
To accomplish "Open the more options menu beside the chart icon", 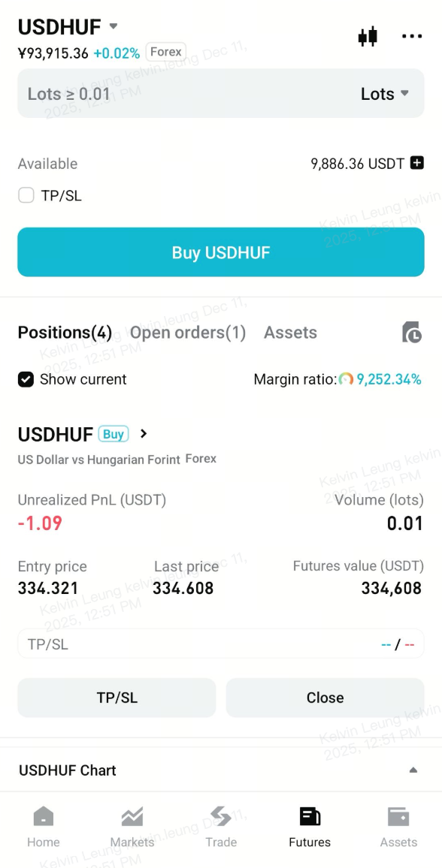I will 411,35.
